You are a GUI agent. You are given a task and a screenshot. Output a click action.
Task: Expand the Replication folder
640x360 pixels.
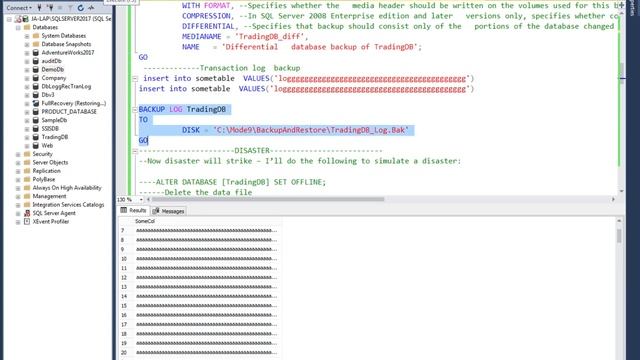coord(18,171)
